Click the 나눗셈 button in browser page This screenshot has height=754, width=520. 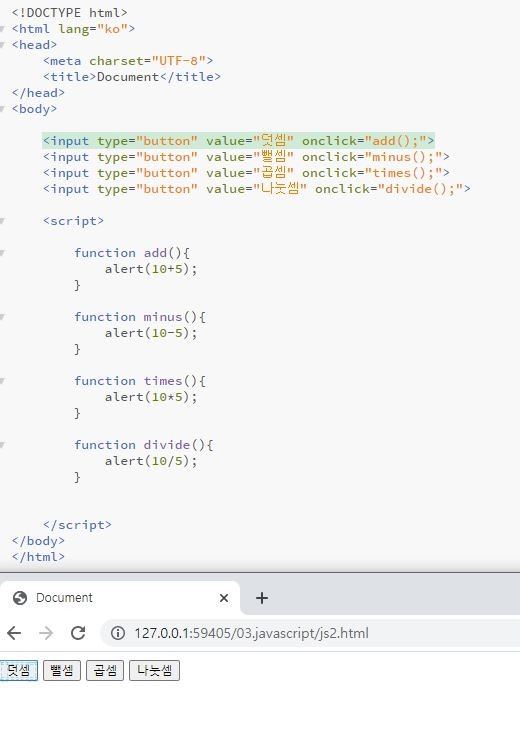154,670
